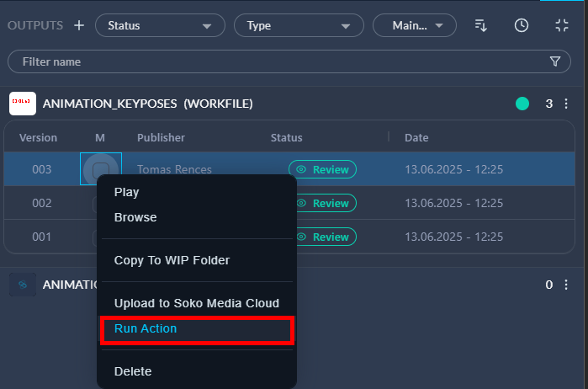Open the Status filter dropdown
The image size is (588, 389).
point(160,25)
